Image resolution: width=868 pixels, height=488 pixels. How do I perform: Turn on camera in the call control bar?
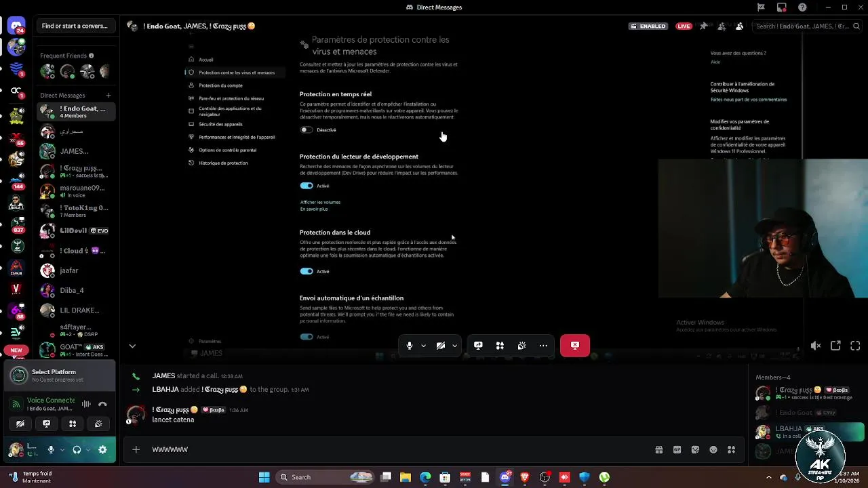(x=441, y=345)
